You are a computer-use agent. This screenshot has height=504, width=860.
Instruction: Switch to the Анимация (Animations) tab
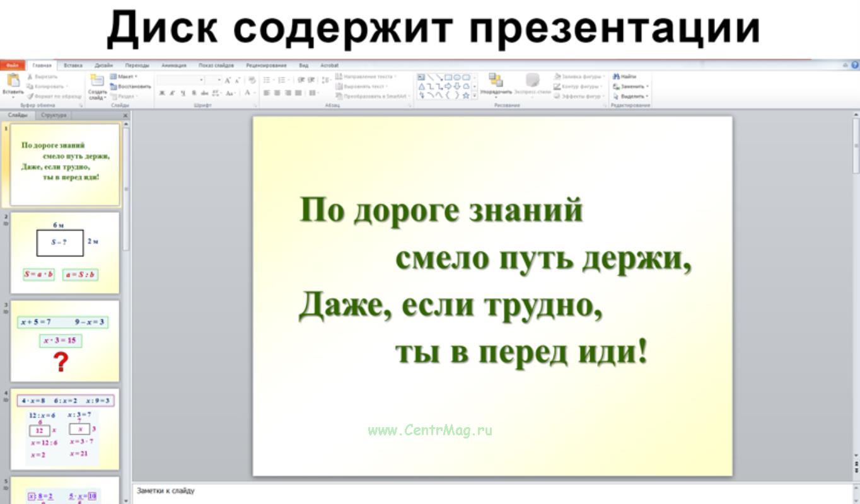[x=173, y=65]
